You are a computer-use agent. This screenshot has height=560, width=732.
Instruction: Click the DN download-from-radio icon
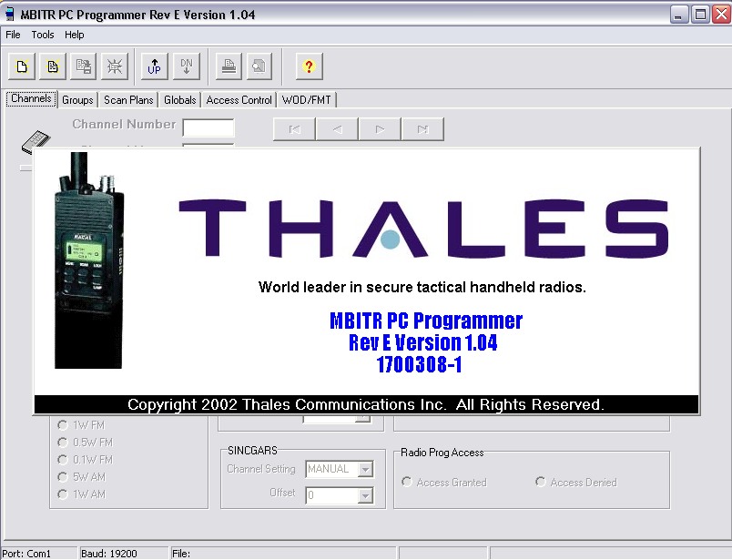(186, 66)
